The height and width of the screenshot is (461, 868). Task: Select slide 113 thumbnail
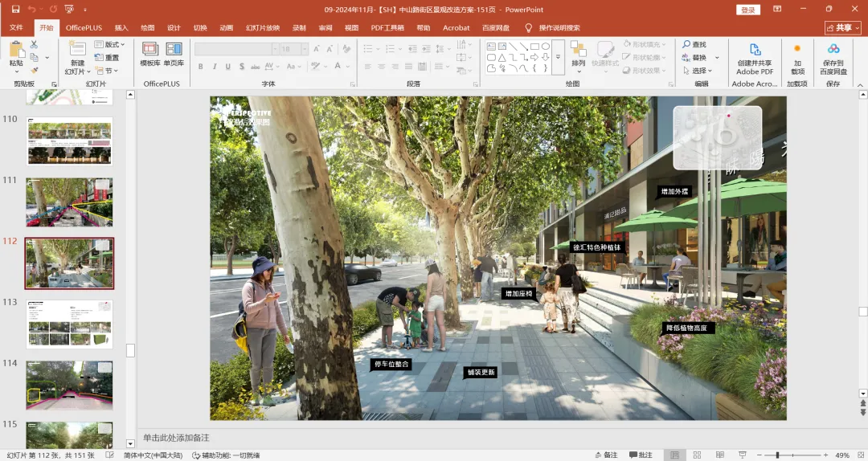pyautogui.click(x=70, y=324)
